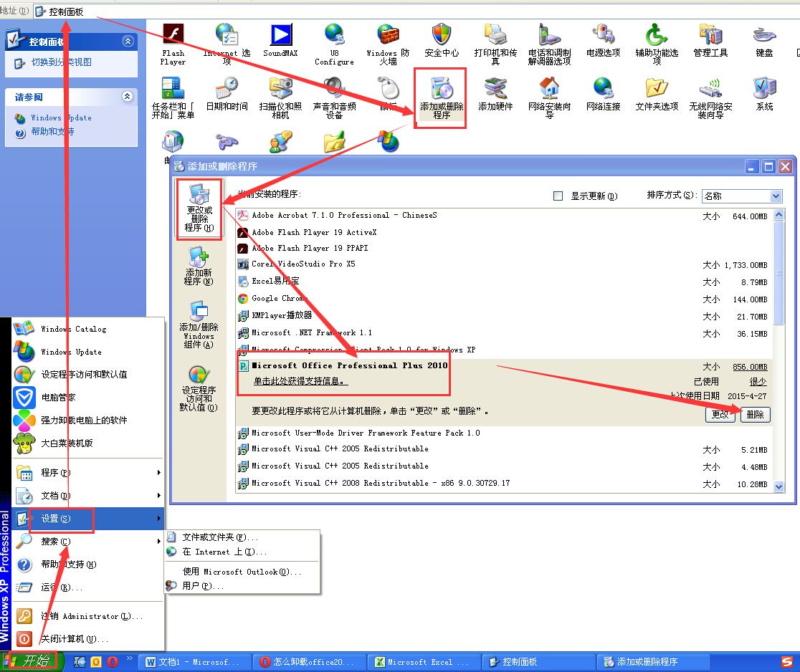Click 切换到分类视图 link
Image resolution: width=800 pixels, height=672 pixels.
[62, 62]
